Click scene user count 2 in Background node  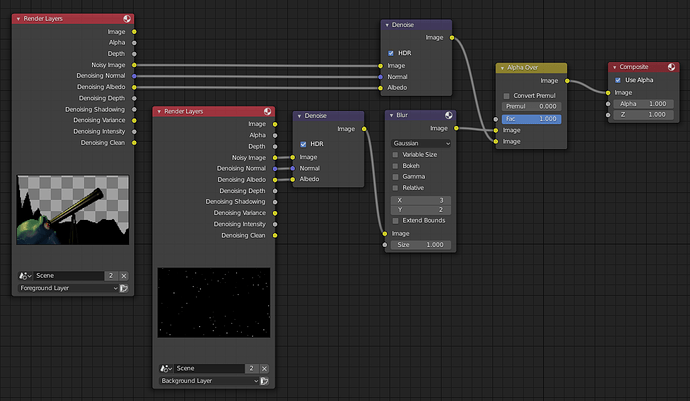click(252, 368)
